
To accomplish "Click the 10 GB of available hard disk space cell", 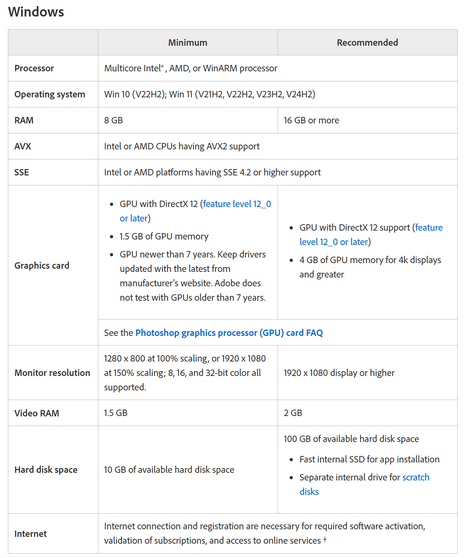I will 188,470.
